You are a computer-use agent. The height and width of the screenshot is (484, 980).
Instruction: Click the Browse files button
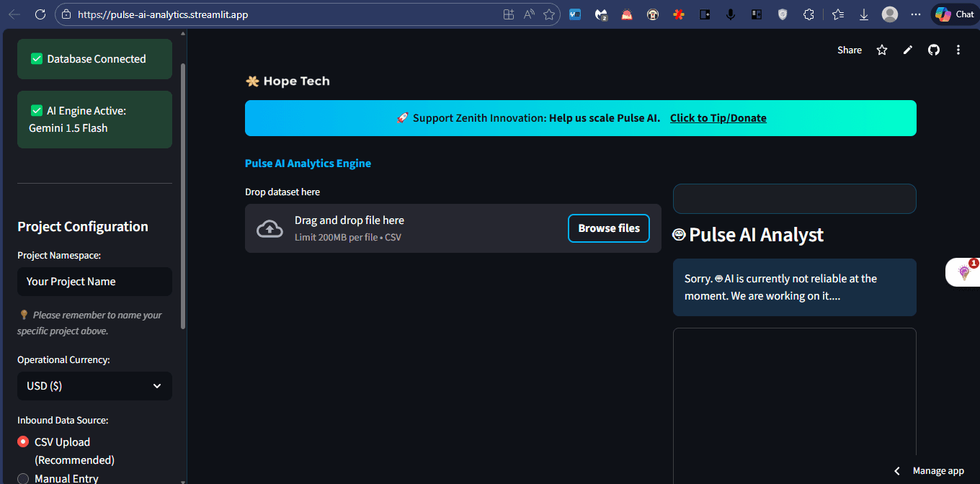(x=609, y=228)
